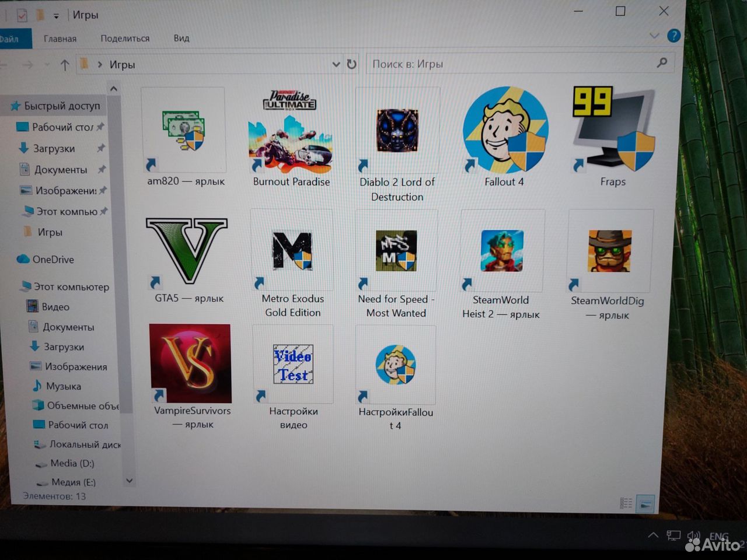Screen dimensions: 747x560
Task: Refresh the Игры folder view
Action: tap(351, 64)
